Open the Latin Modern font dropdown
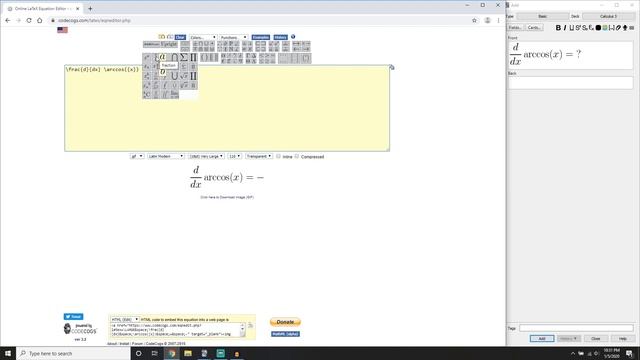The height and width of the screenshot is (360, 640). [166, 156]
